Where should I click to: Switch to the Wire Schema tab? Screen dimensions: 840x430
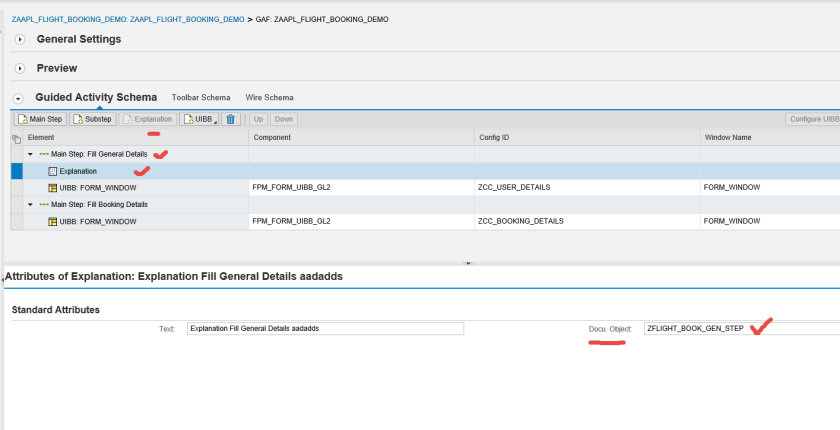pos(269,98)
